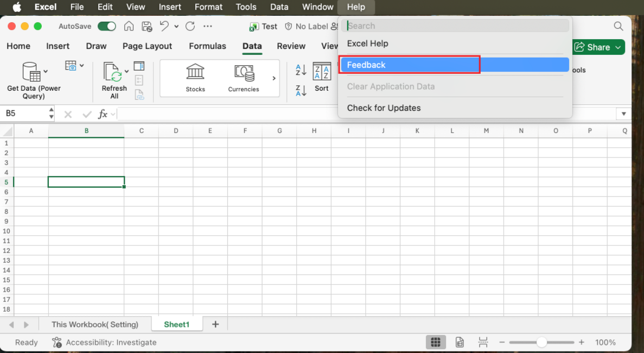The width and height of the screenshot is (644, 353).
Task: Open the more options ellipsis in title bar
Action: click(x=208, y=26)
